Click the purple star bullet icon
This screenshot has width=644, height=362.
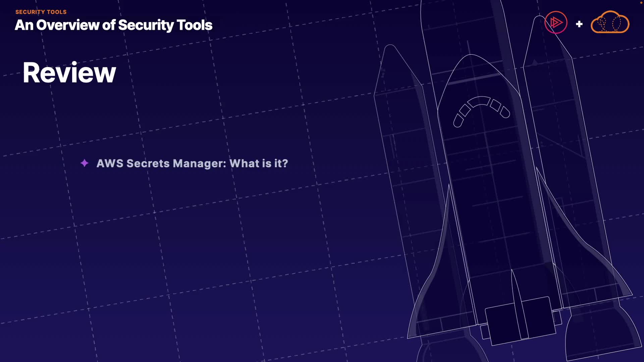click(85, 163)
